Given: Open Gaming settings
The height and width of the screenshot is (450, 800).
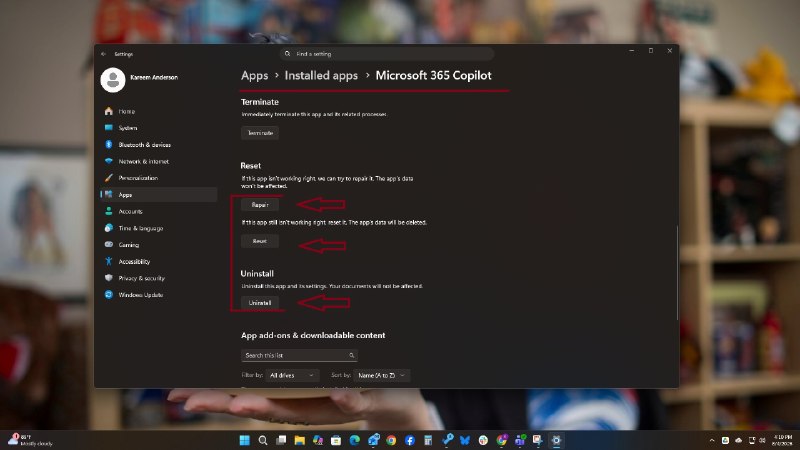Looking at the screenshot, I should click(159, 245).
